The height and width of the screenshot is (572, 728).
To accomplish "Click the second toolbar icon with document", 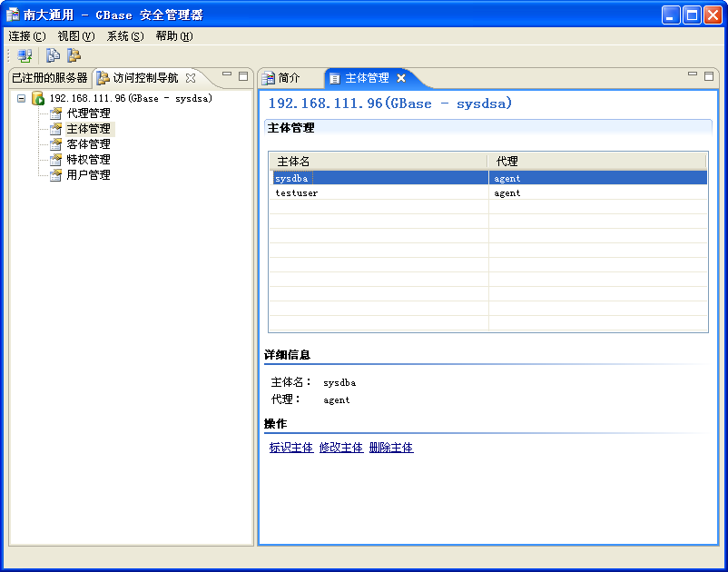I will (x=53, y=56).
